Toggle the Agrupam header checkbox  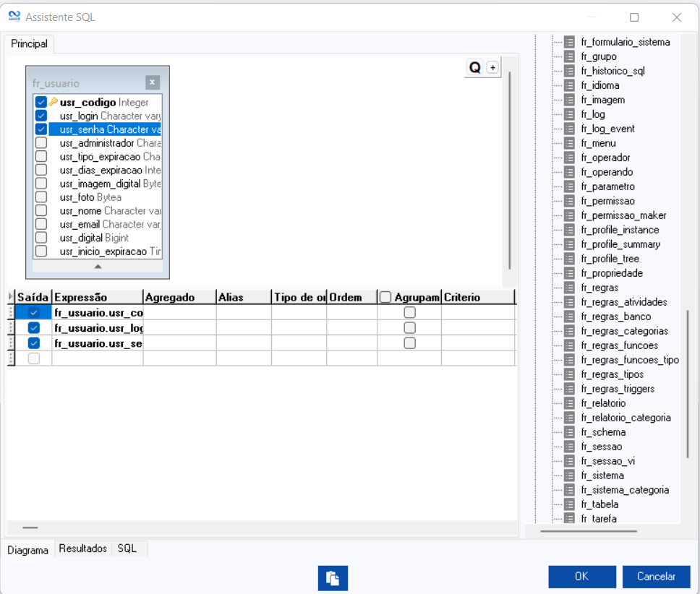click(x=385, y=297)
